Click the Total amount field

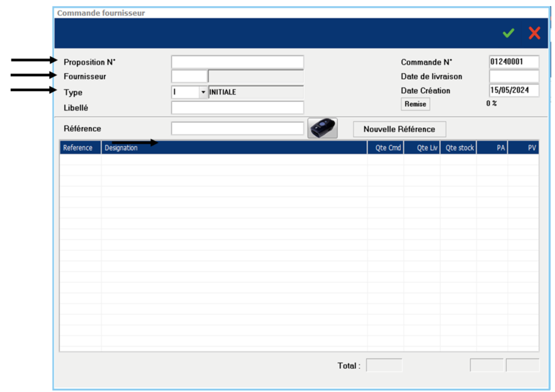(384, 365)
